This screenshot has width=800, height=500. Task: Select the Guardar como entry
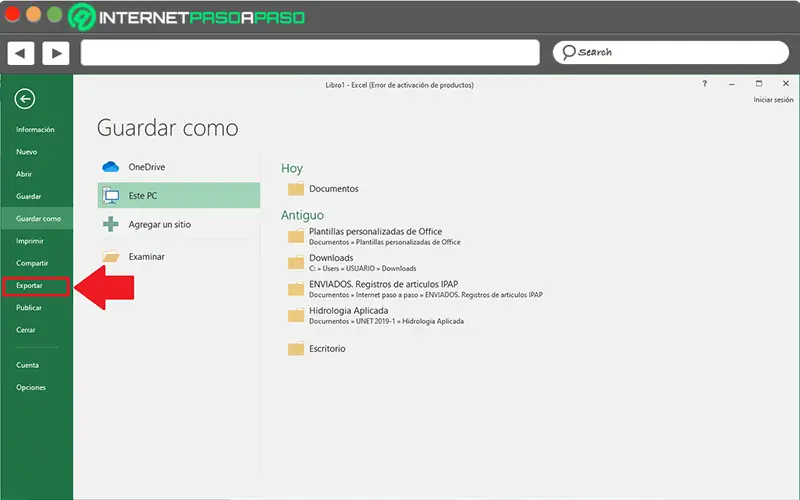coord(38,218)
